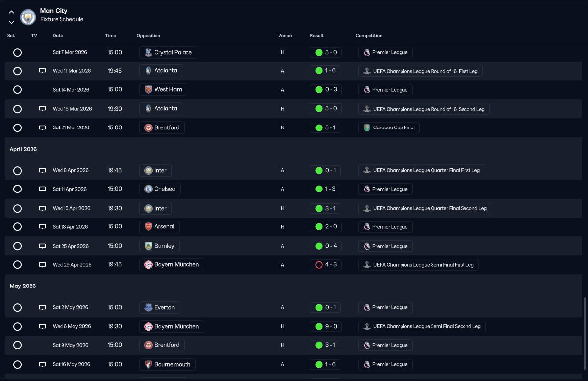Select the Chelsea fixture radio button
The width and height of the screenshot is (588, 381).
pyautogui.click(x=17, y=189)
